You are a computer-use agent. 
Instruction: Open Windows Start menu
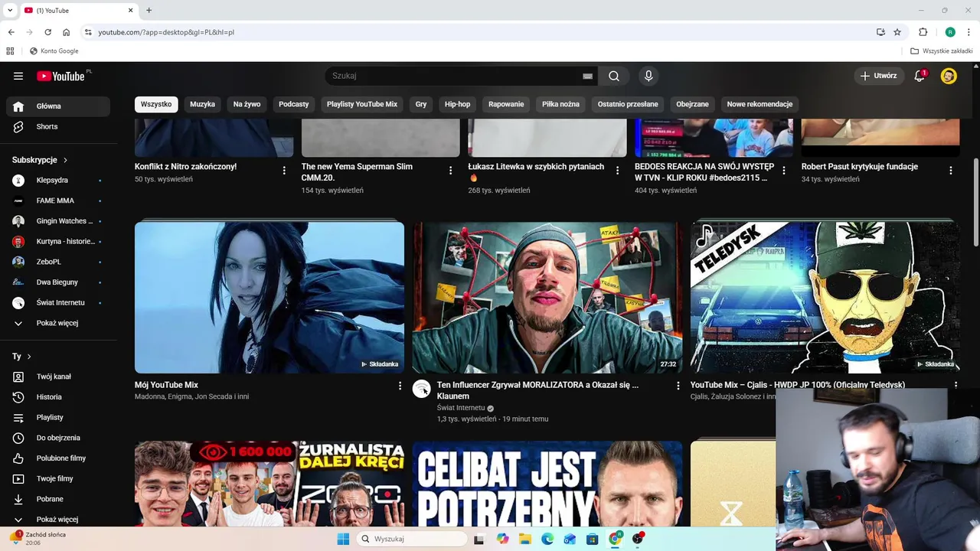click(343, 539)
